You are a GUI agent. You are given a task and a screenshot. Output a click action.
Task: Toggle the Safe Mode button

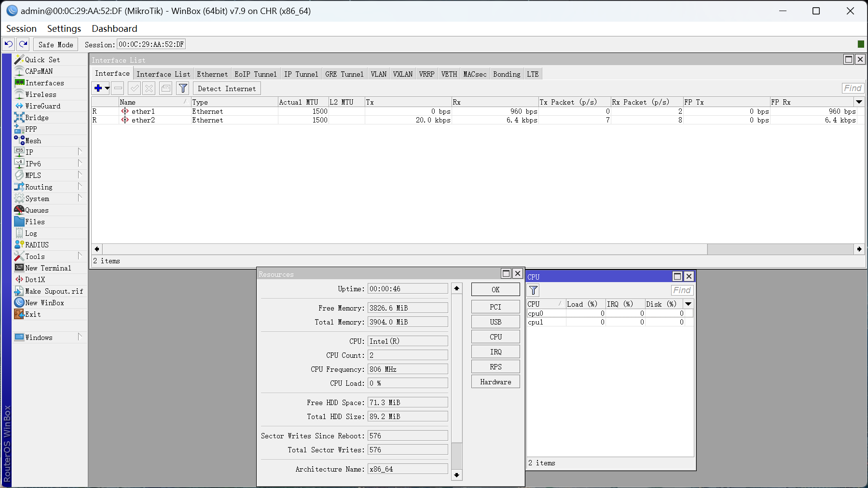coord(55,45)
